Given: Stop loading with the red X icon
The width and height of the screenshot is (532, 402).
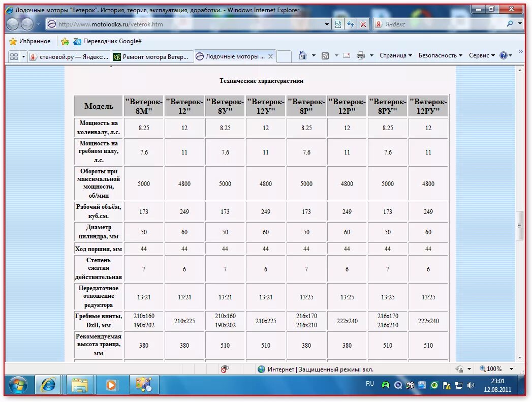Looking at the screenshot, I should (363, 24).
